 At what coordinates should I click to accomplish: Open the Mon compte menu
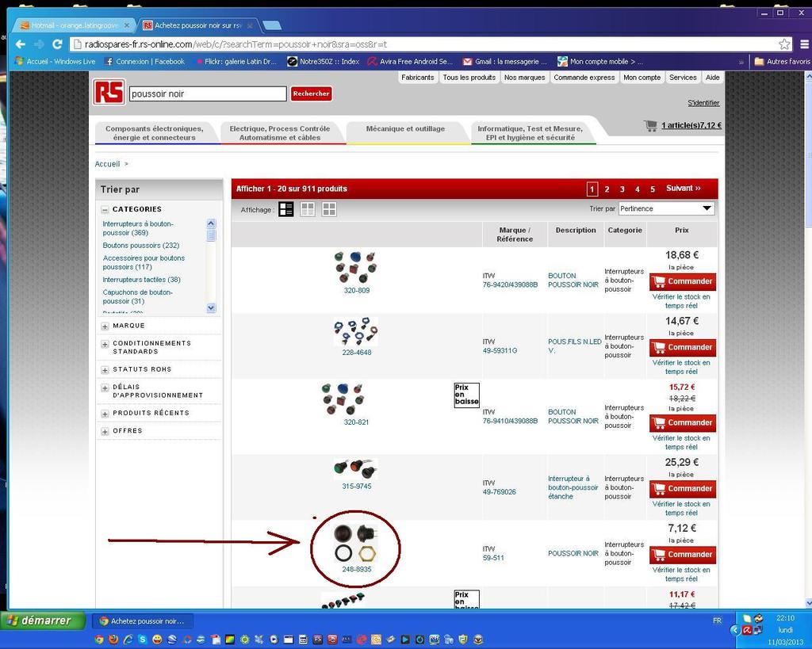642,78
